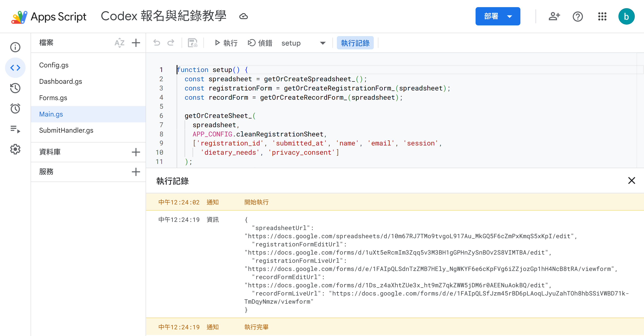Click the 偵錯 debug button
This screenshot has height=336, width=644.
260,43
